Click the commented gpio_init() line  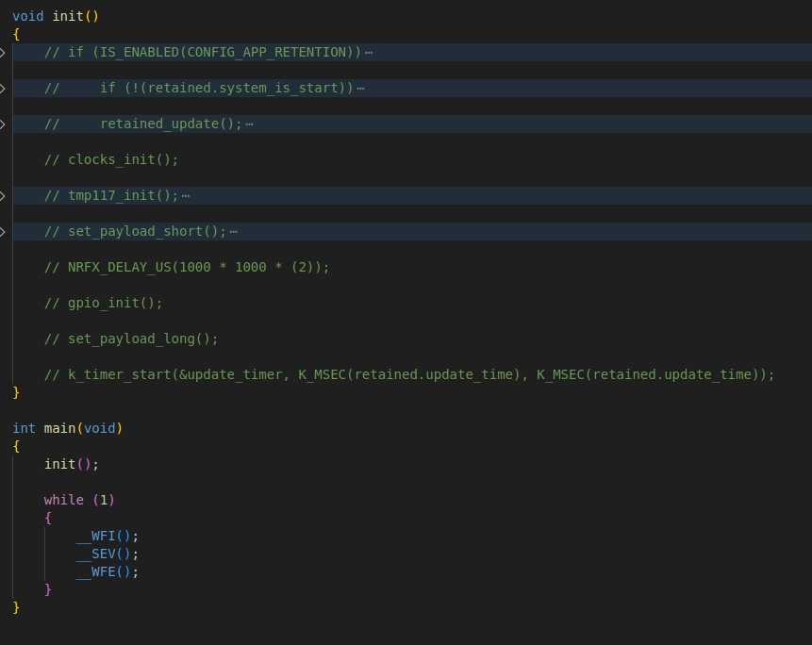103,304
